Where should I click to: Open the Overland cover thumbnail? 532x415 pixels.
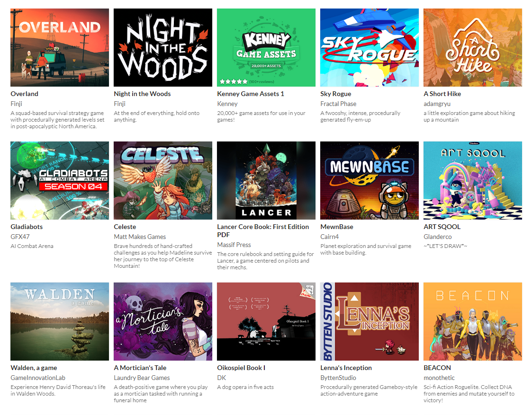pyautogui.click(x=60, y=47)
